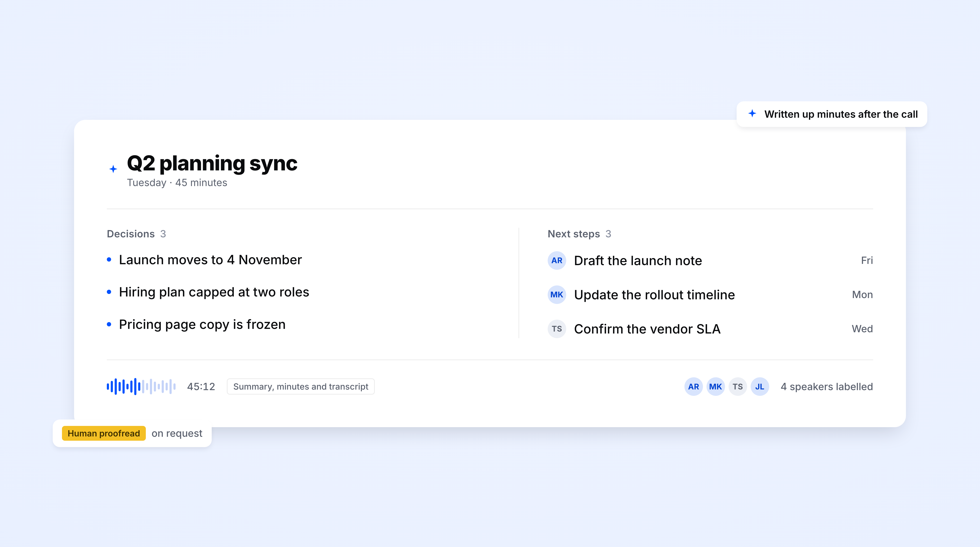Click the "Next steps" section heading
This screenshot has width=980, height=547.
[x=574, y=234]
